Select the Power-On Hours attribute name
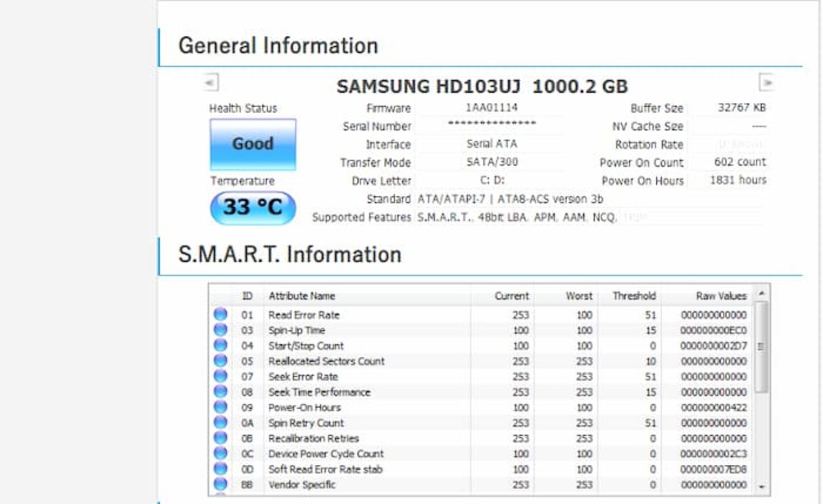The image size is (823, 504). 305,407
